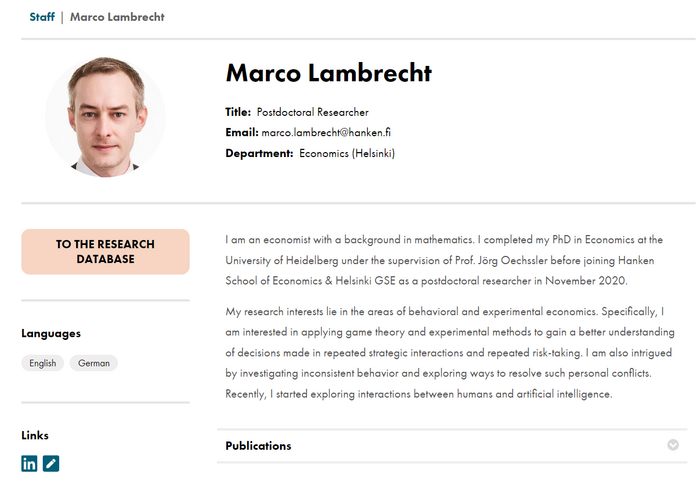
Task: Click the Marco Lambrecht breadcrumb item
Action: 117,17
